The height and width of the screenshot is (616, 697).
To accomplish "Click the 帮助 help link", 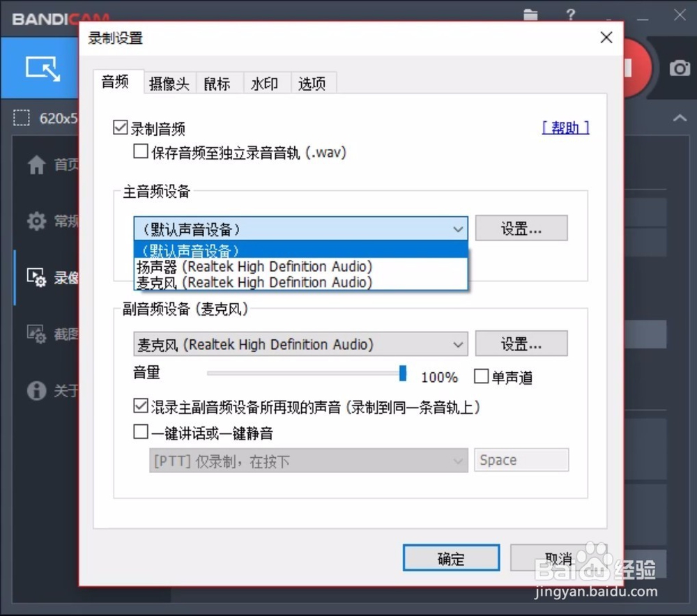I will [565, 128].
